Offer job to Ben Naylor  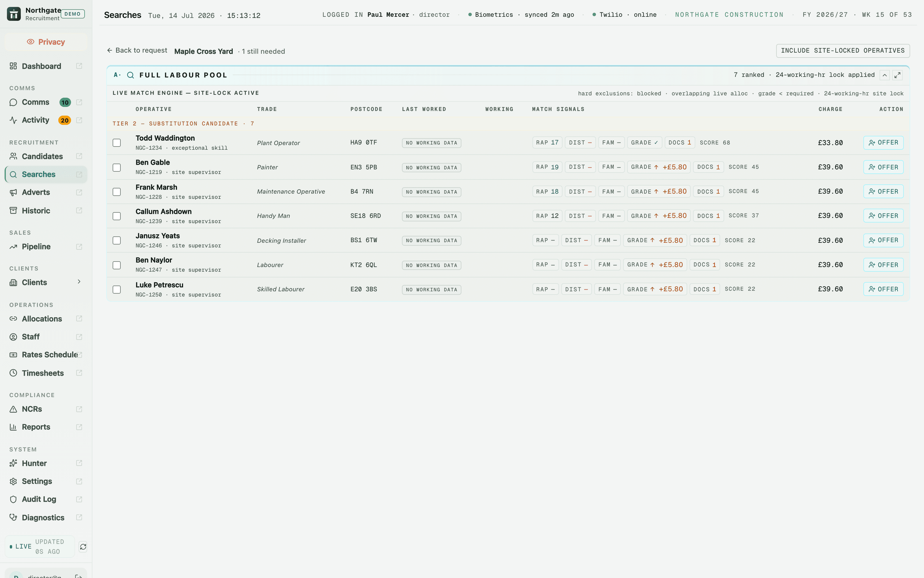coord(883,264)
